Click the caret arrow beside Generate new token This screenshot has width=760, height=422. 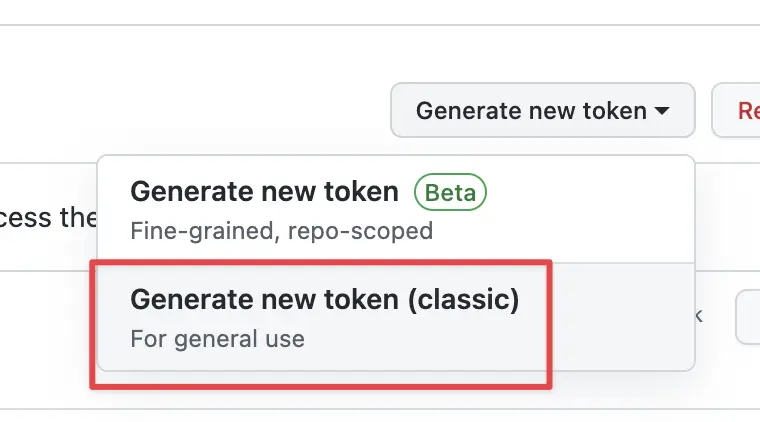click(x=661, y=111)
